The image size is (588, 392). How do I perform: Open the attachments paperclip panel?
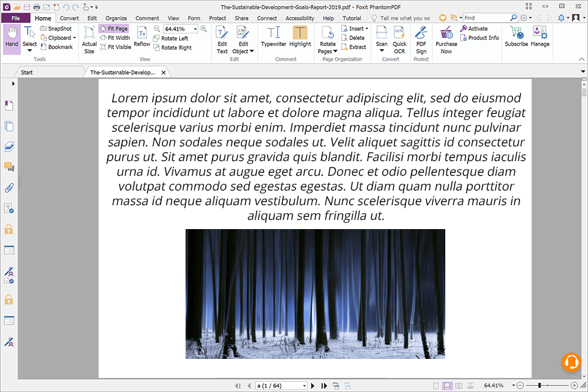click(9, 187)
